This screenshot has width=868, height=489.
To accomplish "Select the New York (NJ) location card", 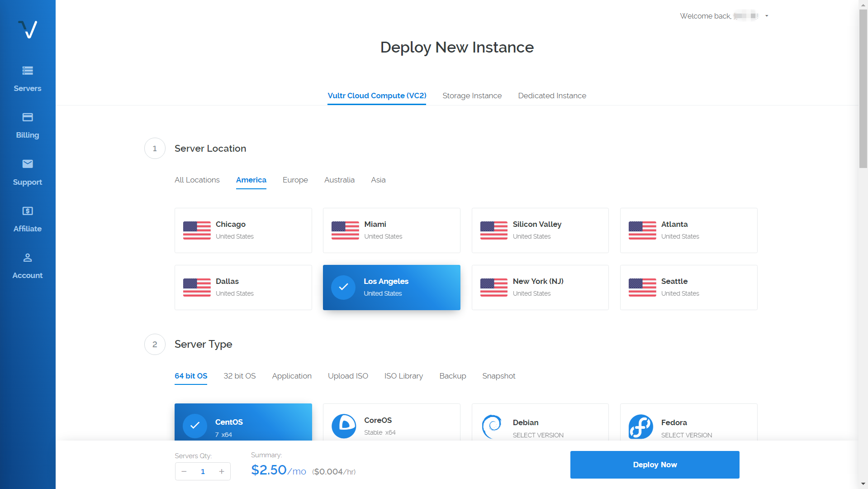I will point(540,288).
